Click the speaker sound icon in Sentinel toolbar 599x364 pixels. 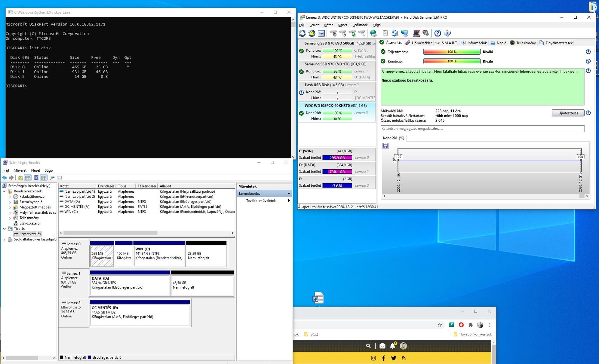point(426,33)
